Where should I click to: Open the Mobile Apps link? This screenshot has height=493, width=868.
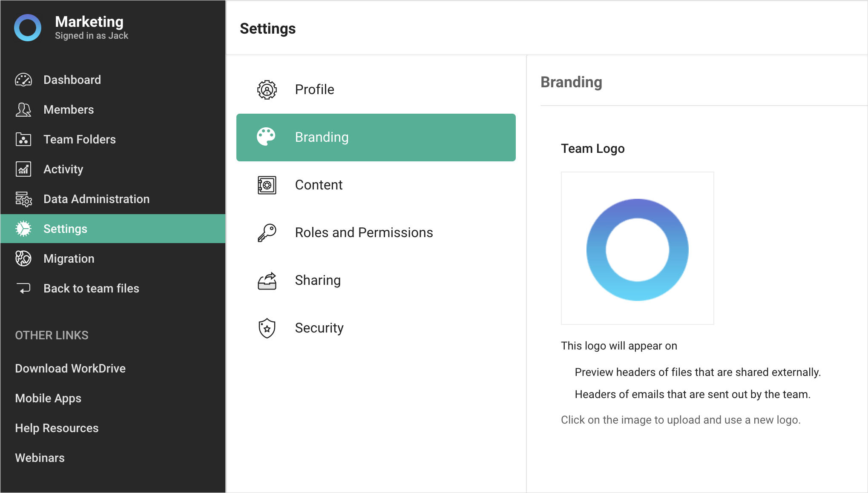coord(48,398)
